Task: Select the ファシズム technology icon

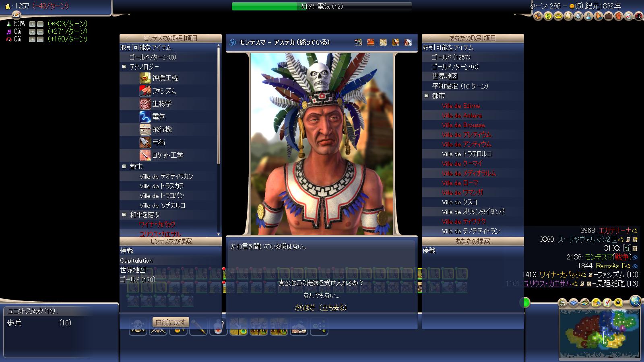Action: click(x=145, y=91)
